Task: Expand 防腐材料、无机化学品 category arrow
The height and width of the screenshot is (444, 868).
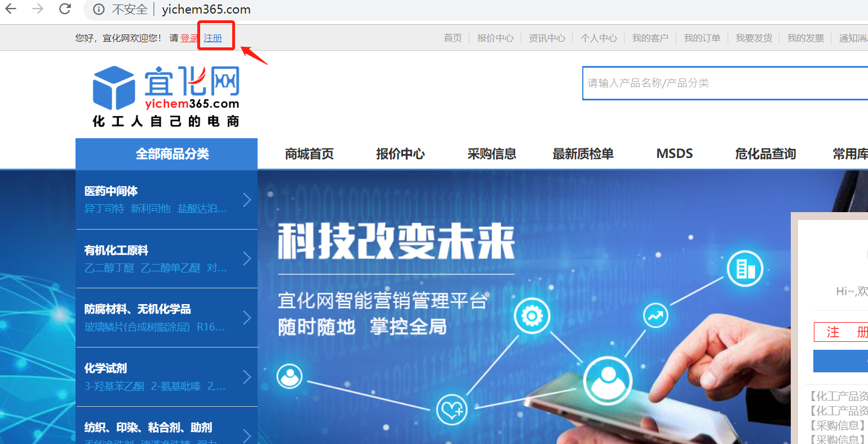Action: (247, 318)
